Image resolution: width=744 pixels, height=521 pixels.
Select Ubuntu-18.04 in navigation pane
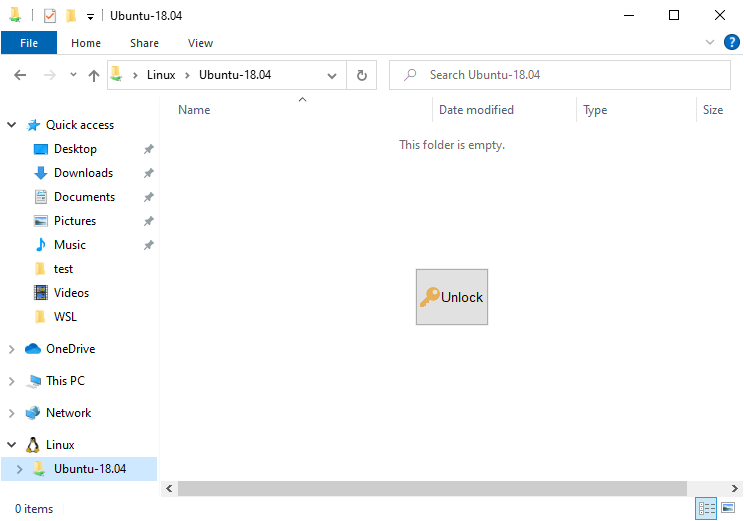[90, 469]
